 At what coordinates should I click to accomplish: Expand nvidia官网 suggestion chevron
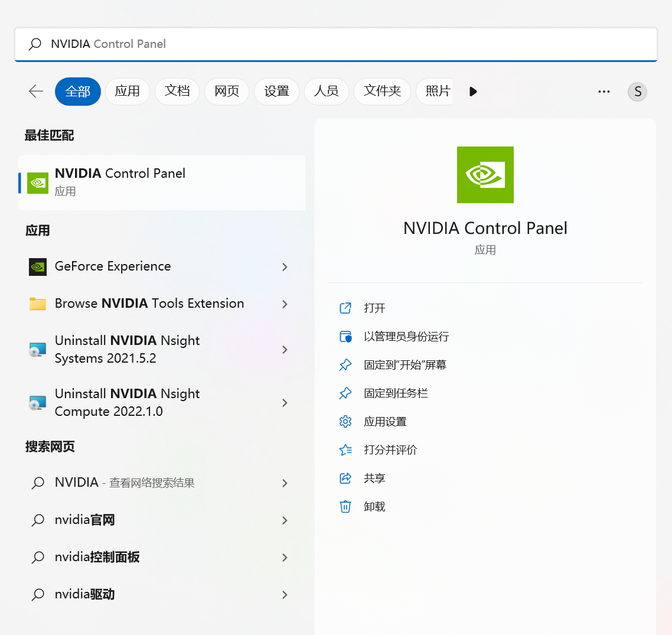[285, 520]
